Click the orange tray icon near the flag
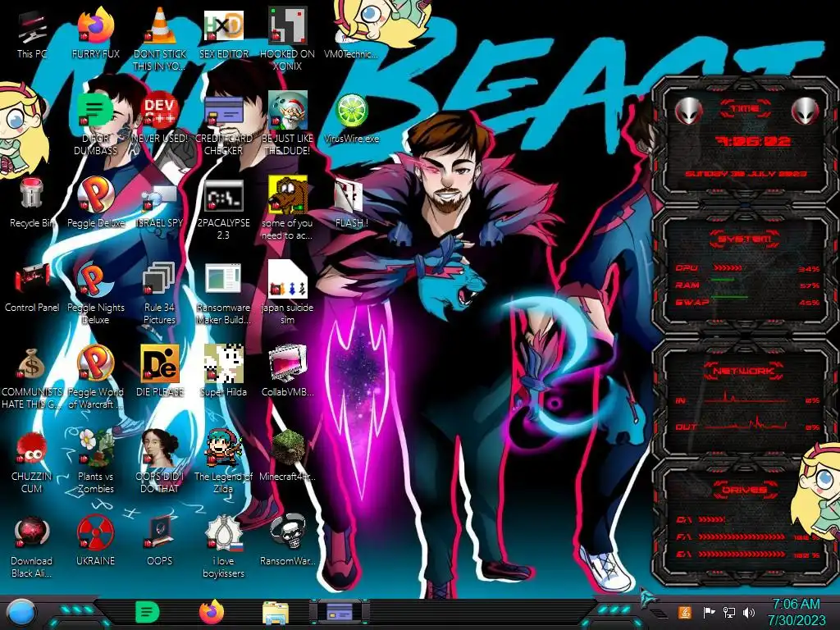Image resolution: width=840 pixels, height=630 pixels. 685,612
